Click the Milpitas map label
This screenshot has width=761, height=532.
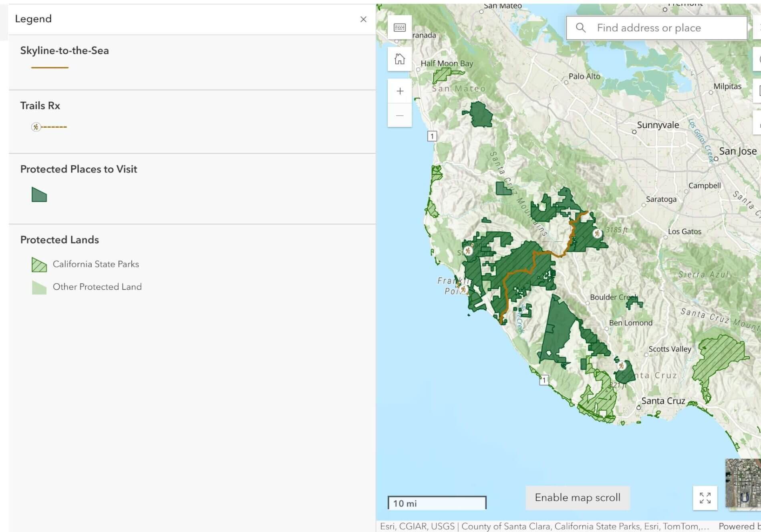click(x=727, y=86)
